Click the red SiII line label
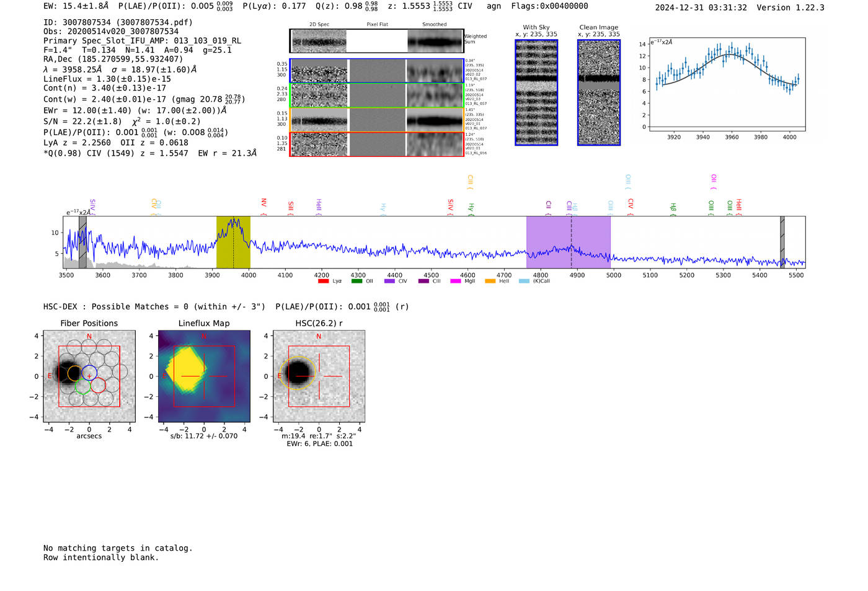Screen dimensions: 868x591 [x=291, y=207]
